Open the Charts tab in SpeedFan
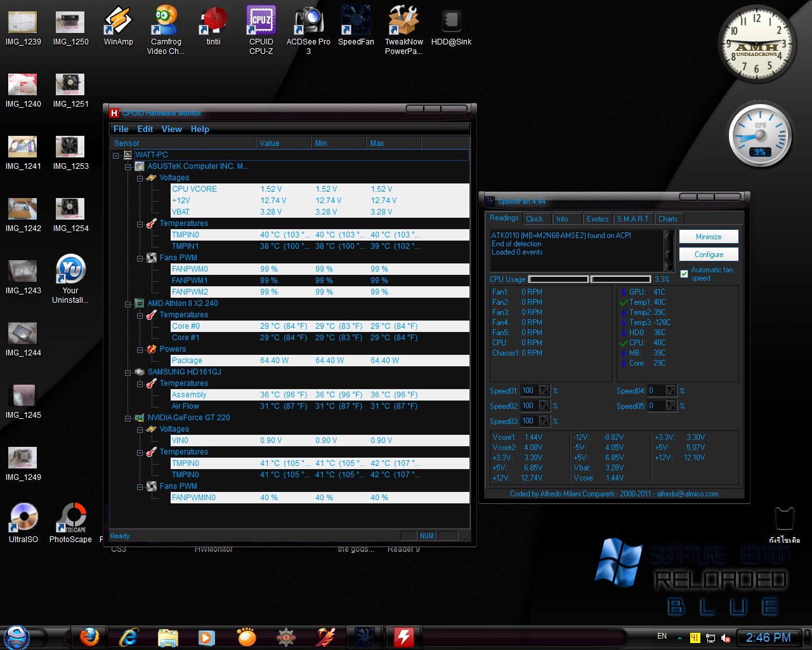 668,219
